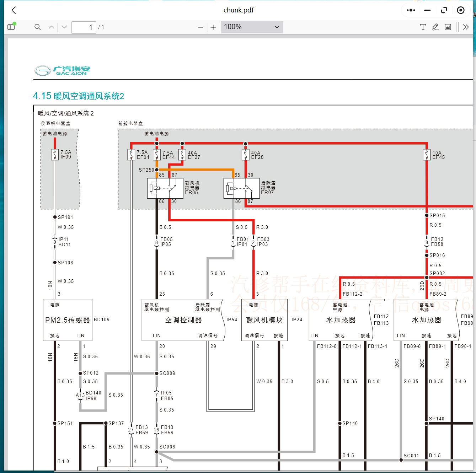Open the mini-program more options menu
Image resolution: width=476 pixels, height=473 pixels.
pos(410,10)
